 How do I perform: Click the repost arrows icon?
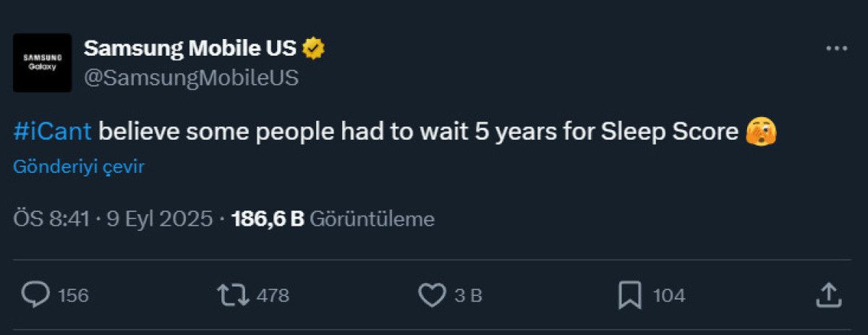(x=234, y=295)
